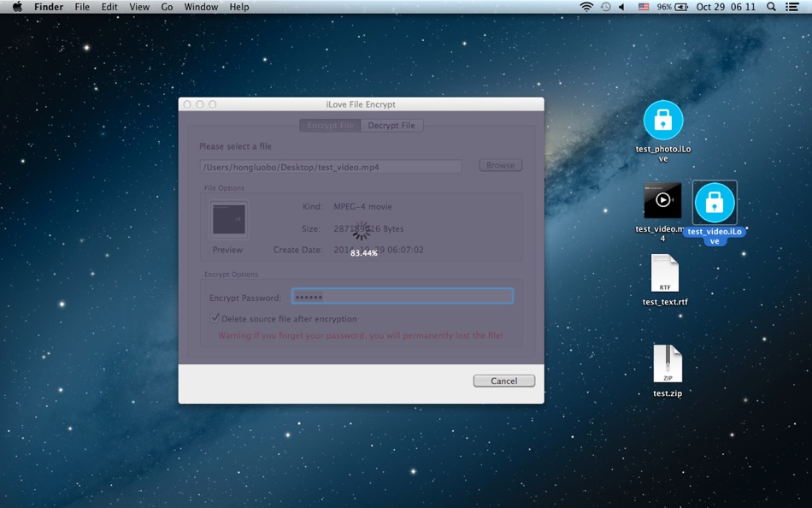Open the Go menu
The width and height of the screenshot is (812, 508).
pyautogui.click(x=167, y=7)
